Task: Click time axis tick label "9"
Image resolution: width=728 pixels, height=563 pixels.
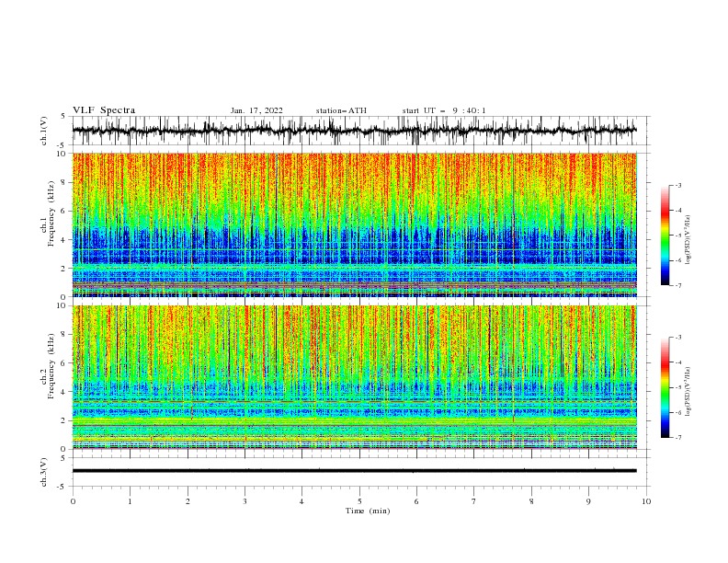Action: click(588, 501)
